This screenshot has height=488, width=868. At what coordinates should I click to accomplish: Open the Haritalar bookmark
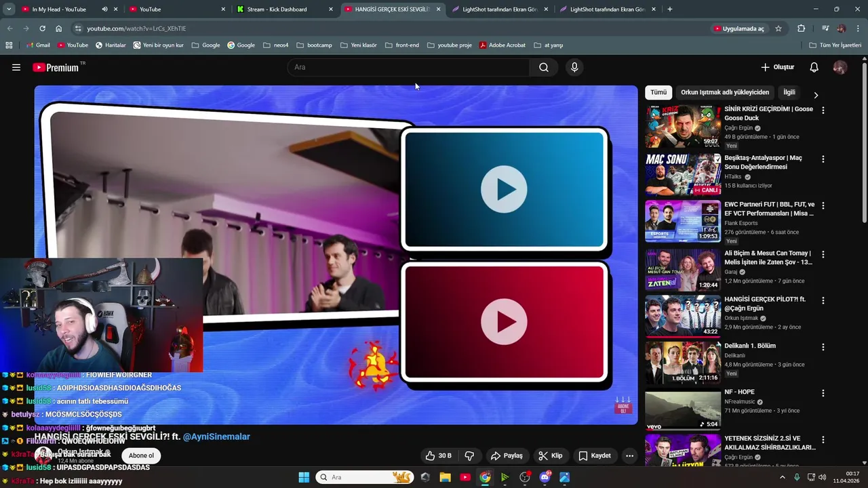click(111, 45)
